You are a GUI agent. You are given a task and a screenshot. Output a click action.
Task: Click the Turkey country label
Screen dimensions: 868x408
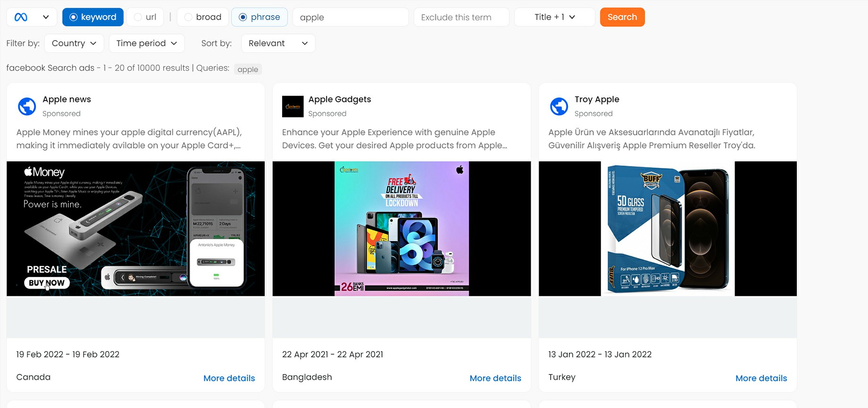(x=562, y=377)
